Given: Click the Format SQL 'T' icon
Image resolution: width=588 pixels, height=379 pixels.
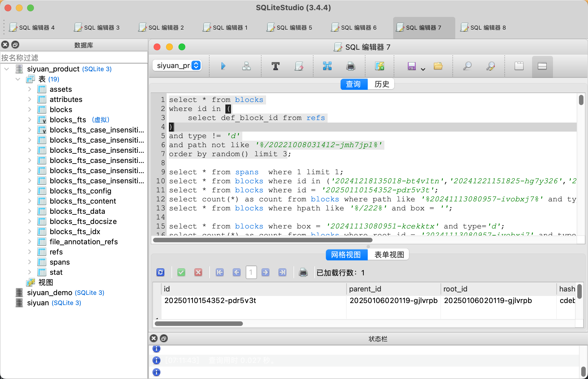Looking at the screenshot, I should click(276, 66).
